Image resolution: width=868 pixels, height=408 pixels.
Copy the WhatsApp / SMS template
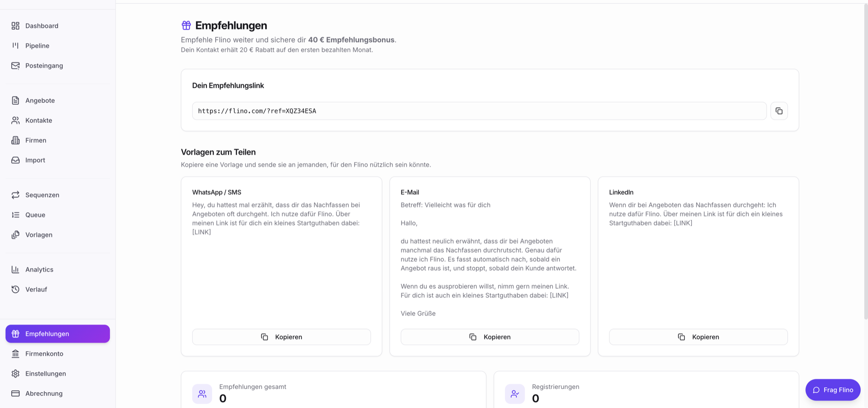tap(281, 337)
